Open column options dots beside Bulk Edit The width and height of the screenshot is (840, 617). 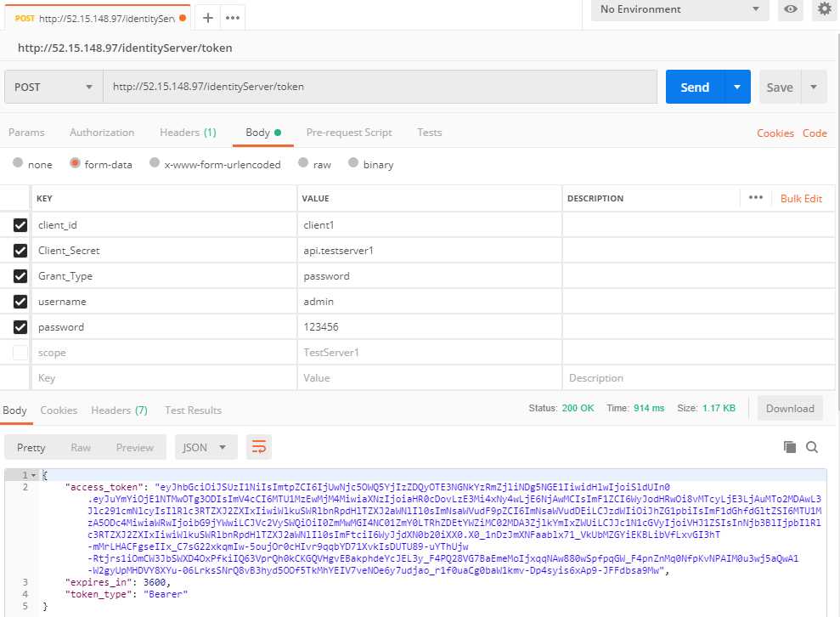point(755,198)
